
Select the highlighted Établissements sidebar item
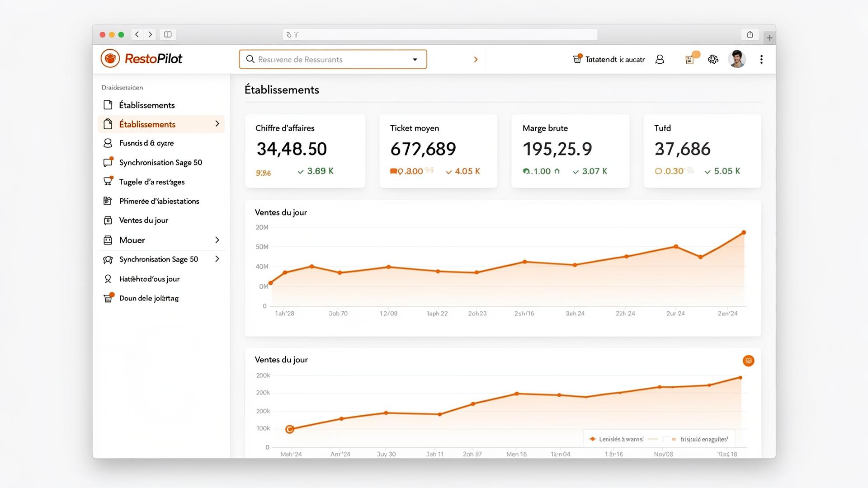161,124
